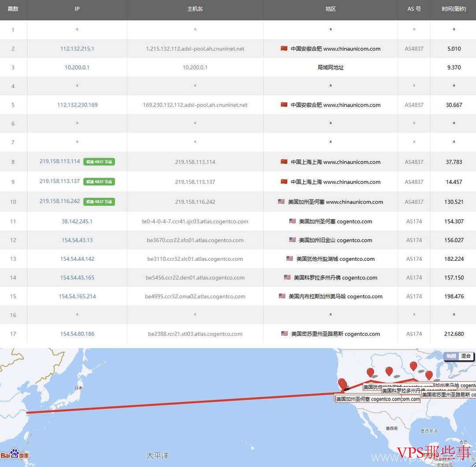The height and width of the screenshot is (467, 476).
Task: Click the China flag icon in hop 5 row
Action: click(x=284, y=104)
